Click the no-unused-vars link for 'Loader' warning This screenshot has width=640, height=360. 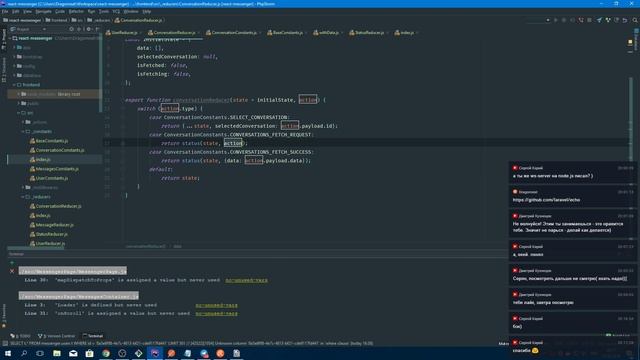pos(216,305)
